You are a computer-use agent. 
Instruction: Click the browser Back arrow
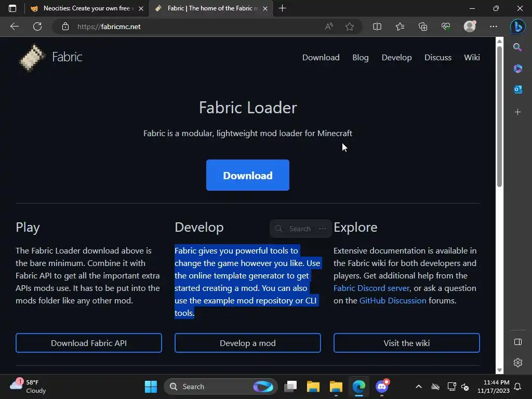pos(14,26)
